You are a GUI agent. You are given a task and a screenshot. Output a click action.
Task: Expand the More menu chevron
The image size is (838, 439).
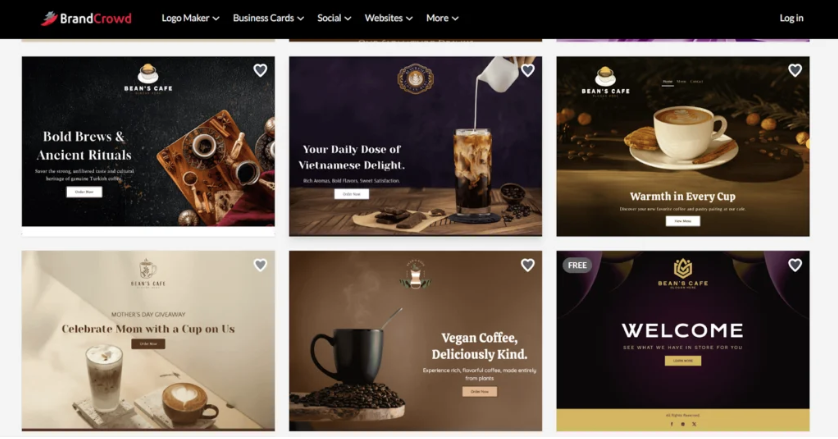(x=455, y=18)
